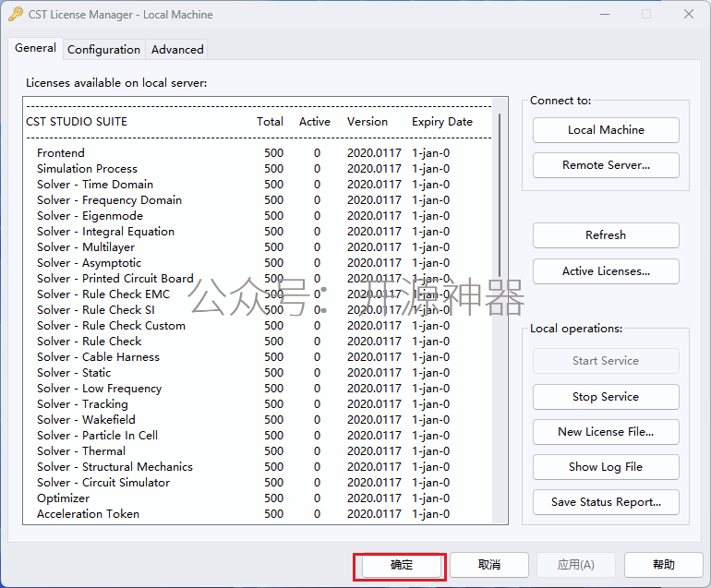Stop the license service
The height and width of the screenshot is (588, 711).
606,397
